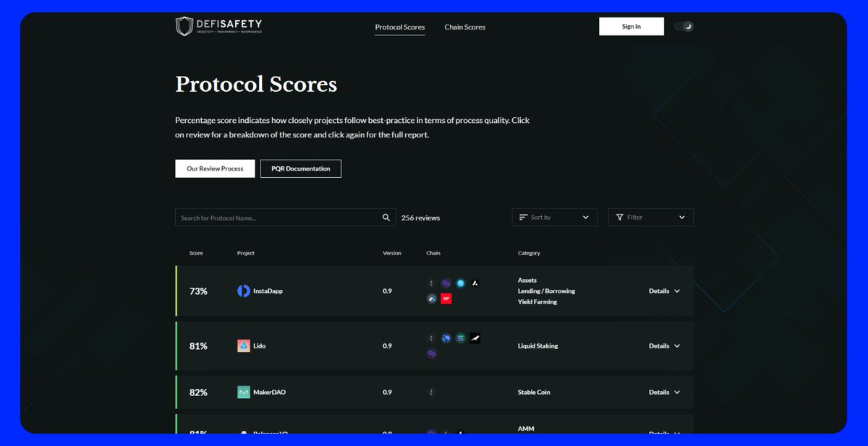Image resolution: width=868 pixels, height=446 pixels.
Task: Click Avalanche chain icon in InstaDapp row
Action: tap(475, 283)
